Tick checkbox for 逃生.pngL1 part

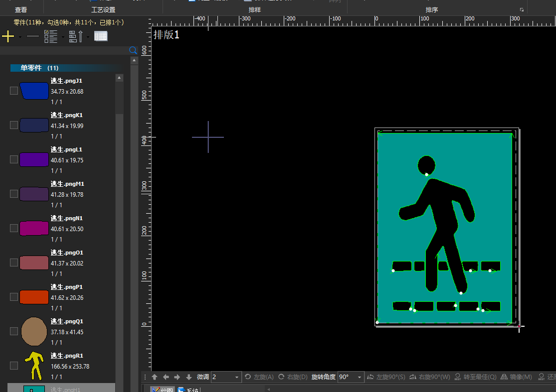click(14, 159)
